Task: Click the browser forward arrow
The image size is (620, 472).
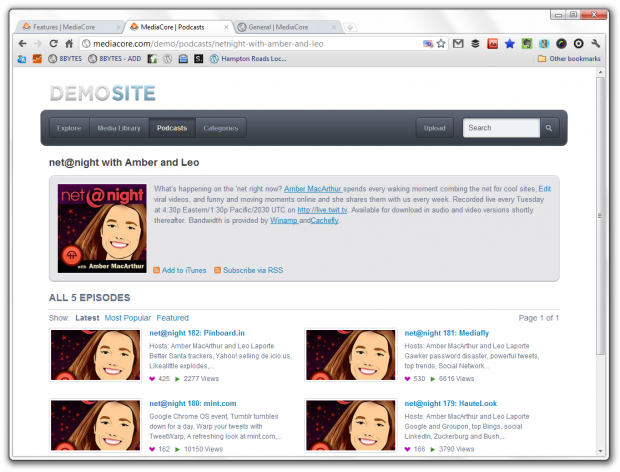Action: [x=38, y=43]
